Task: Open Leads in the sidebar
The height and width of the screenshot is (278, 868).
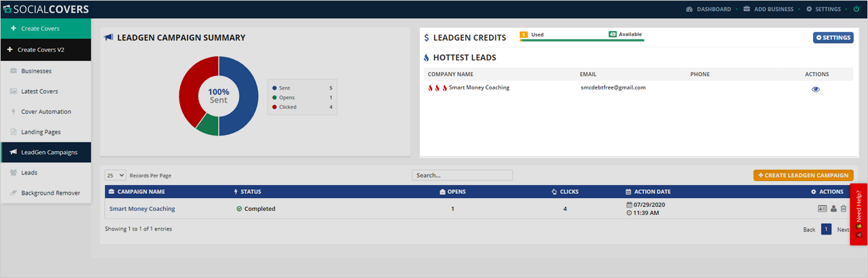Action: [x=29, y=173]
